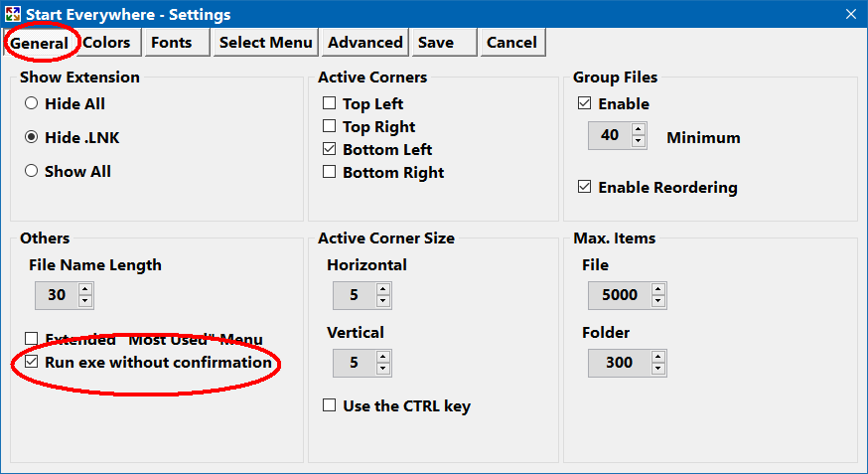Decrease the Max Items Folder value
The width and height of the screenshot is (868, 474).
coord(658,369)
